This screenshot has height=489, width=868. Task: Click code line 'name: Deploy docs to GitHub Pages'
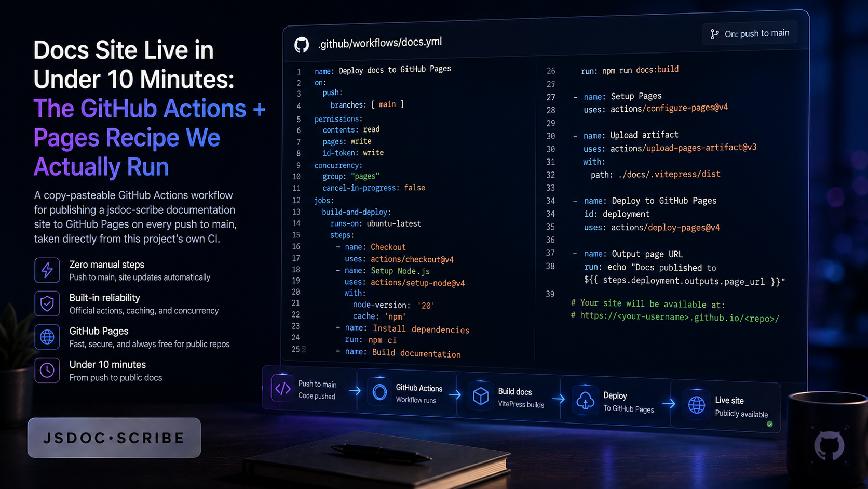[x=383, y=70]
